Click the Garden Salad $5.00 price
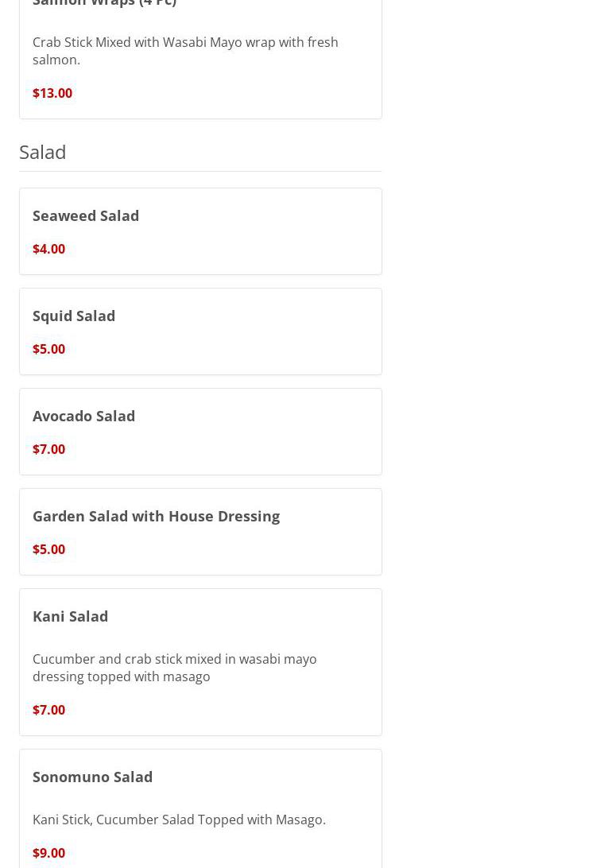The width and height of the screenshot is (612, 868). pyautogui.click(x=48, y=549)
